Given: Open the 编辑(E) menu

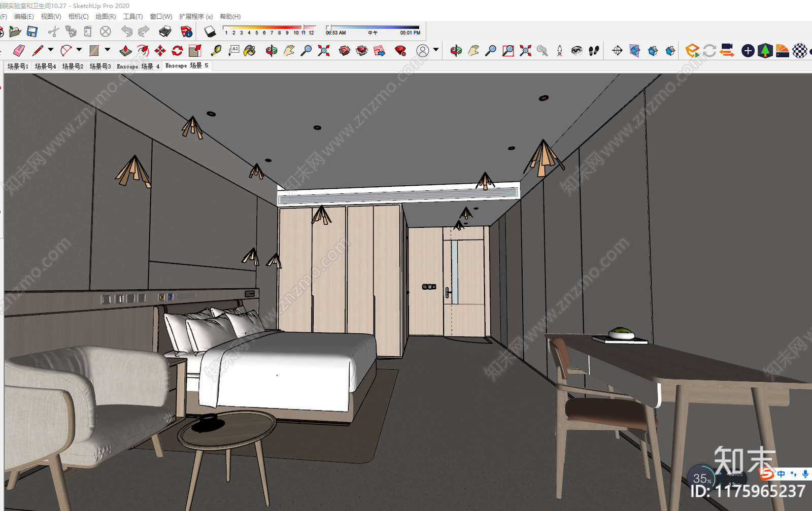Looking at the screenshot, I should (x=24, y=16).
